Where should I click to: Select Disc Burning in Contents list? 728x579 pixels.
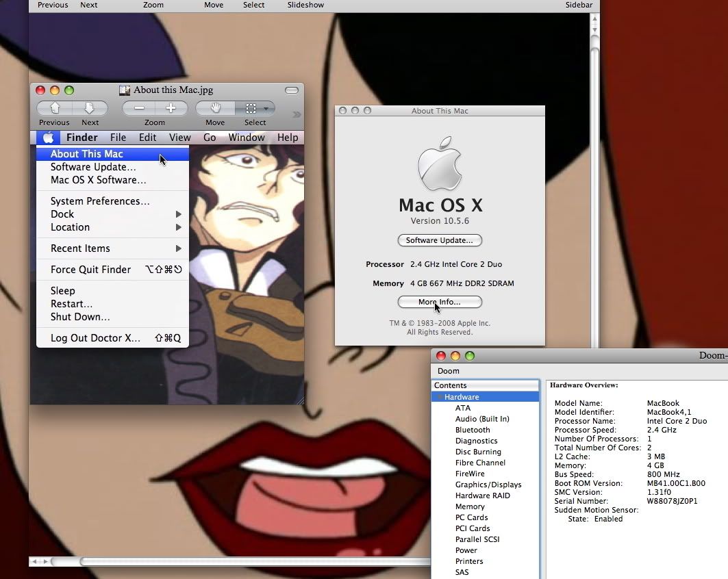(478, 452)
